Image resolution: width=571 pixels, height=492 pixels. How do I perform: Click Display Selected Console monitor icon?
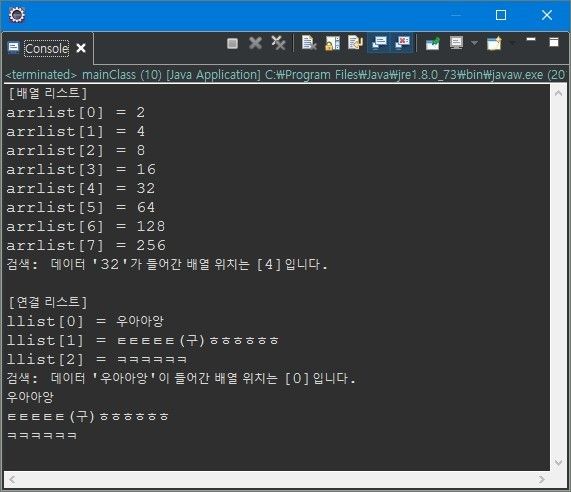tap(456, 43)
